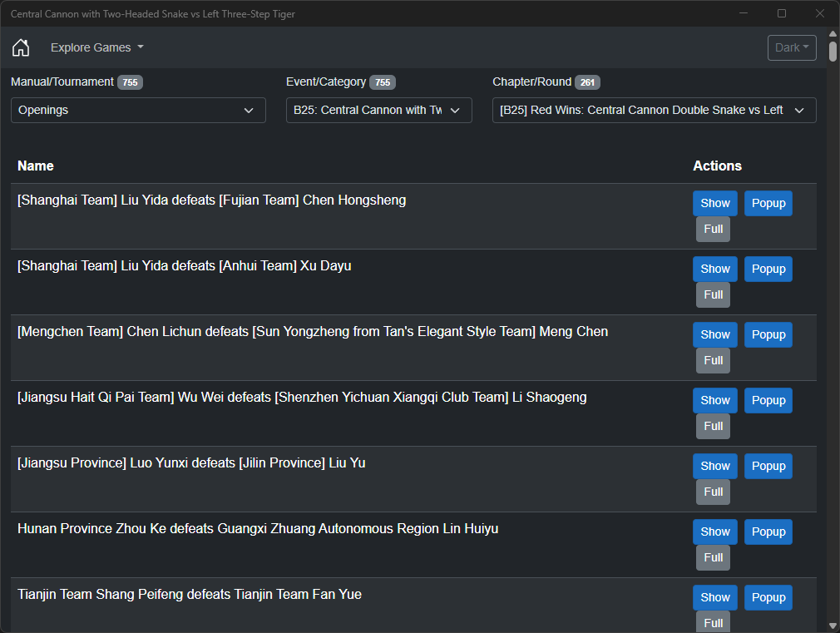The image size is (840, 633).
Task: Click the scroll down arrow of the scrollbar
Action: pyautogui.click(x=833, y=626)
